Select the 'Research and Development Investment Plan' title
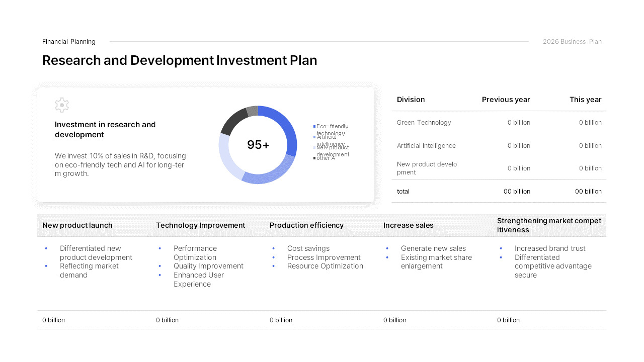The height and width of the screenshot is (362, 644). point(180,60)
